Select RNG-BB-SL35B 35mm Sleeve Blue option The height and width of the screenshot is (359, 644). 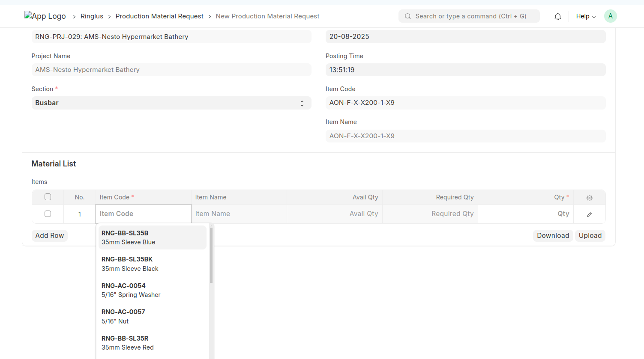point(152,237)
